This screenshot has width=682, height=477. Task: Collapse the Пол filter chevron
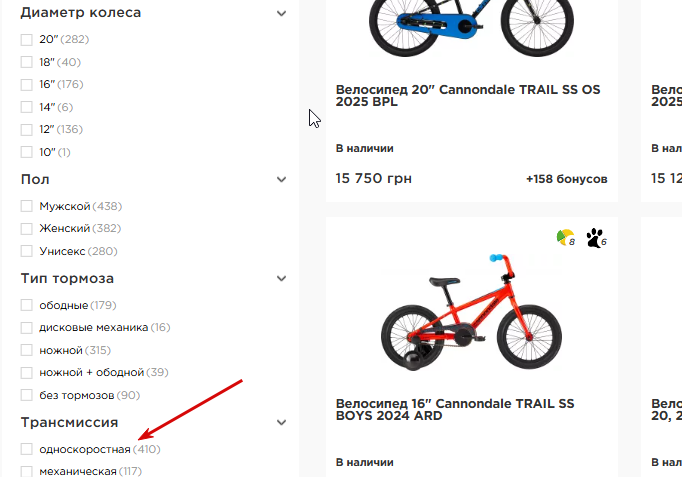[x=282, y=179]
